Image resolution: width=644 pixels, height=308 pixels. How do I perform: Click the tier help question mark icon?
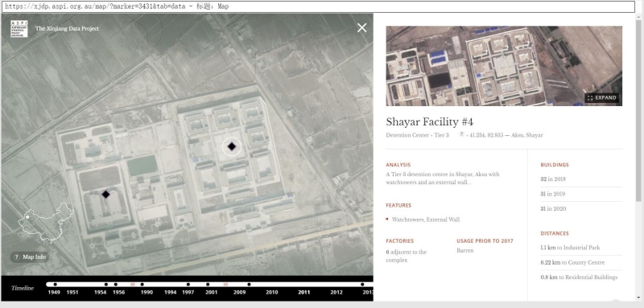[461, 134]
